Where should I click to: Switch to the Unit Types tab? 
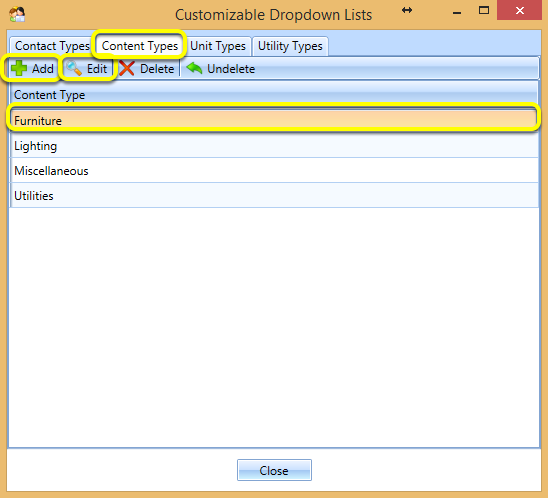click(x=218, y=46)
